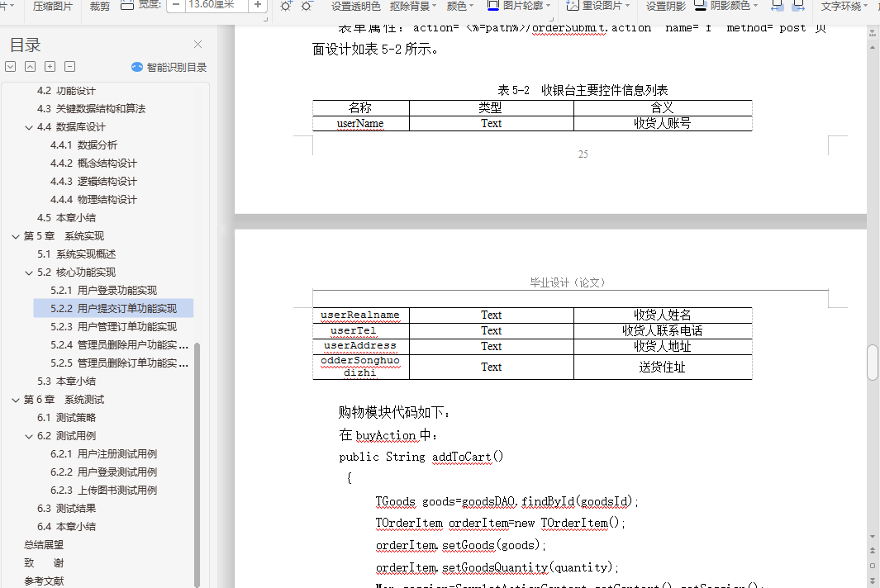Go to 6.3 测试结果 heading
880x588 pixels.
pos(66,509)
